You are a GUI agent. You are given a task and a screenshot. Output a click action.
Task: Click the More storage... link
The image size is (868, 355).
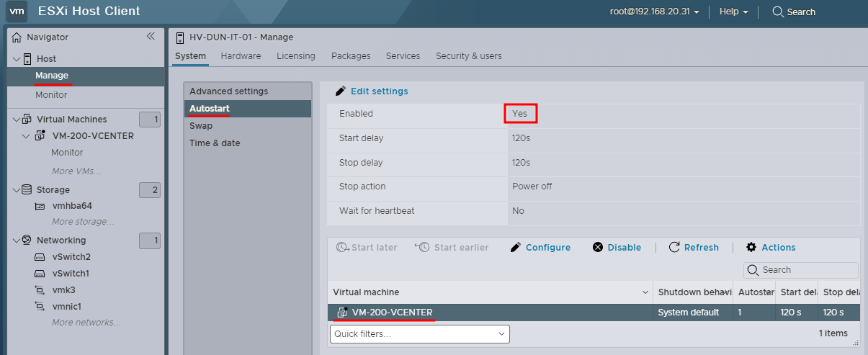click(83, 222)
